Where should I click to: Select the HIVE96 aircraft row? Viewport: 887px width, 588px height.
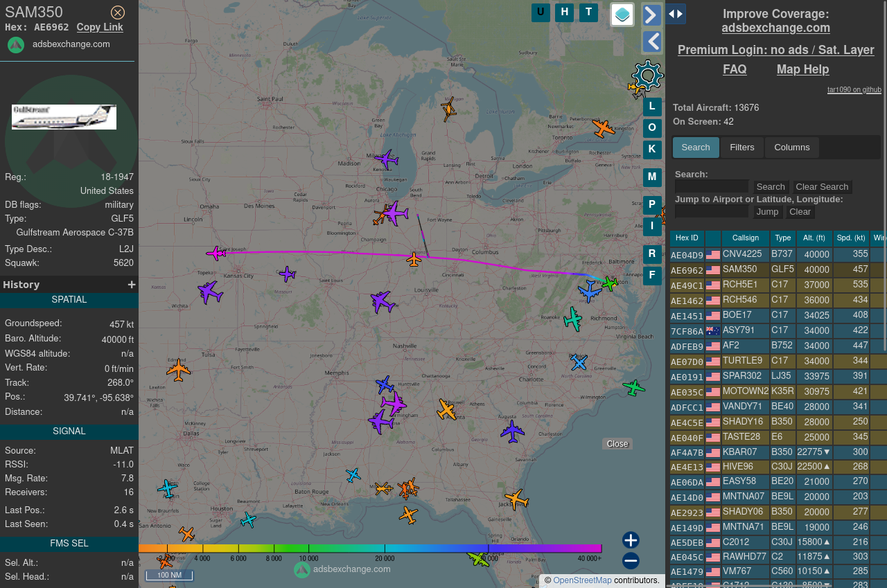point(778,467)
